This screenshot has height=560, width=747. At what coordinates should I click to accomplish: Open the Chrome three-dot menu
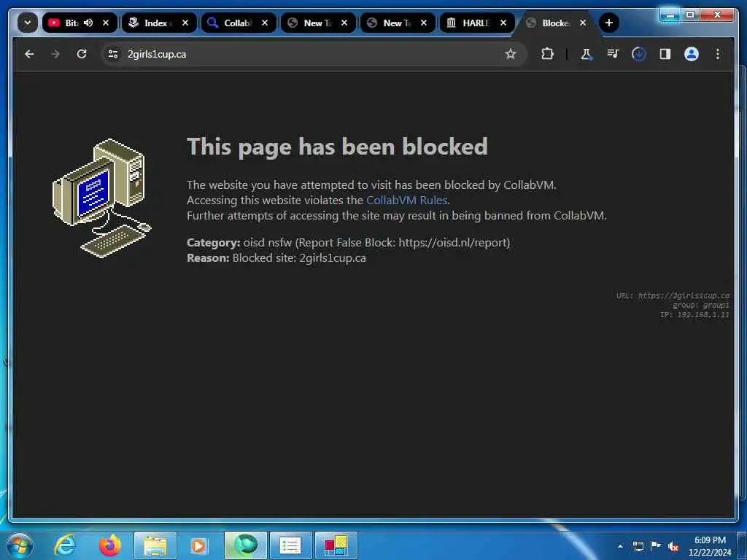(718, 54)
